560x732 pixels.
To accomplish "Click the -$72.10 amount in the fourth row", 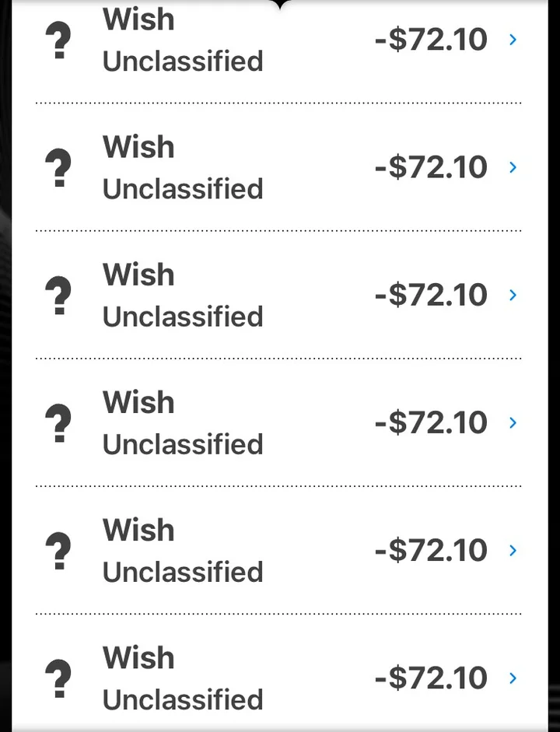I will pos(431,422).
